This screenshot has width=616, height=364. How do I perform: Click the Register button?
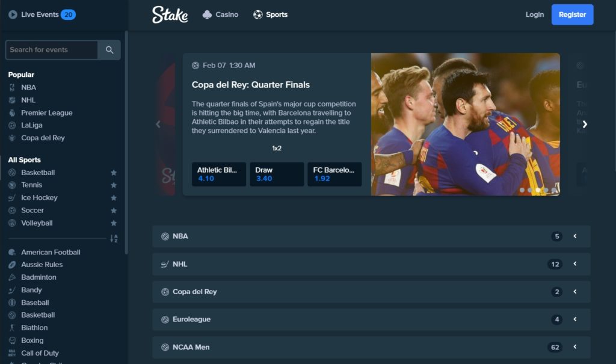click(572, 14)
